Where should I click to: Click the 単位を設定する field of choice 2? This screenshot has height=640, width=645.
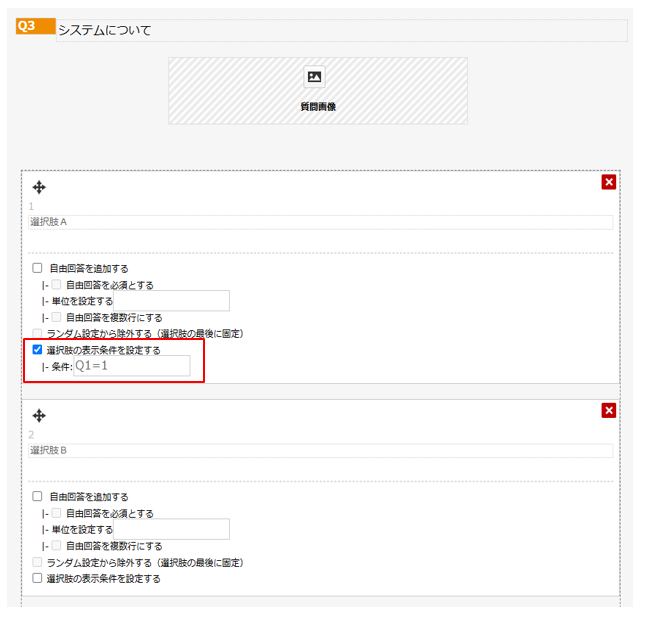coord(172,529)
